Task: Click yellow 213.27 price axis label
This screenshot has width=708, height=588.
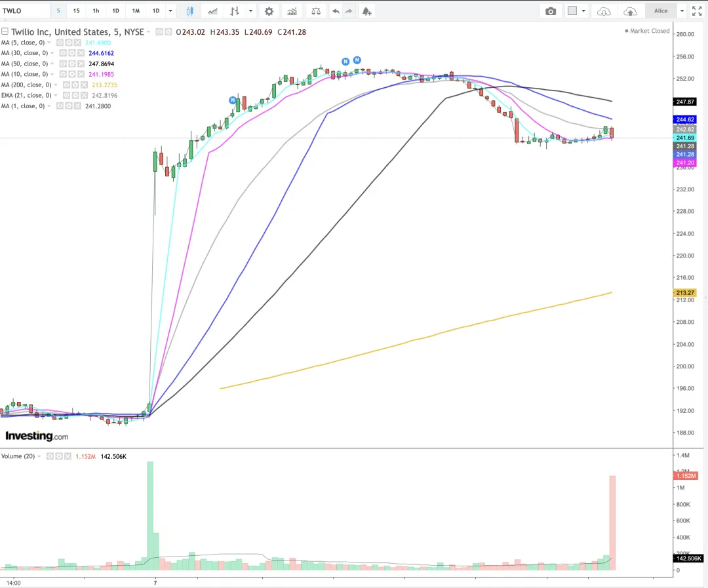Action: pos(684,292)
